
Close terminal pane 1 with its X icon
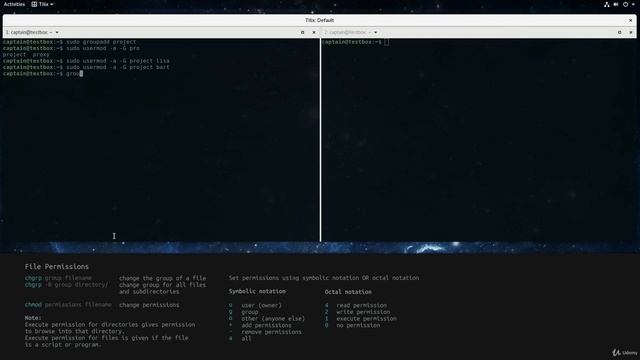click(314, 32)
